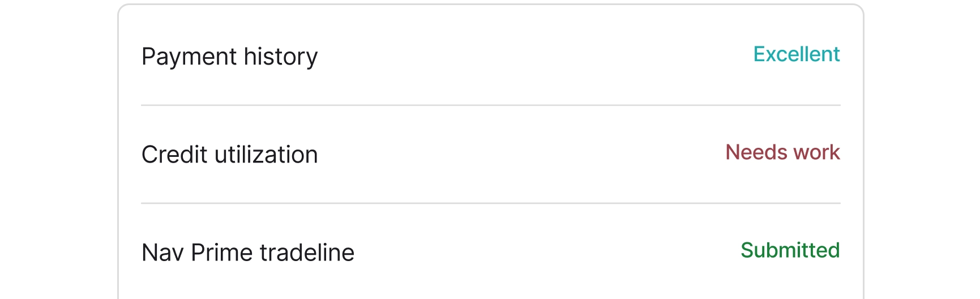980x299 pixels.
Task: Click blank space in Credit utilization row
Action: point(510,154)
